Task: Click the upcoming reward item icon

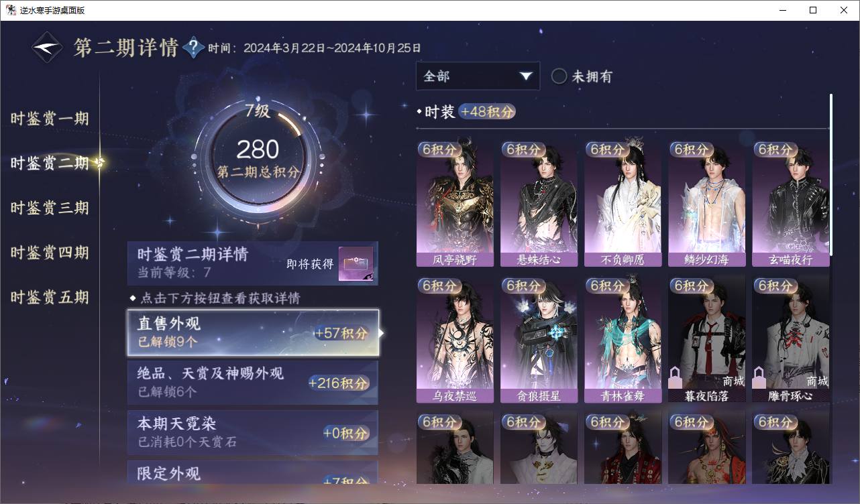Action: pyautogui.click(x=356, y=264)
